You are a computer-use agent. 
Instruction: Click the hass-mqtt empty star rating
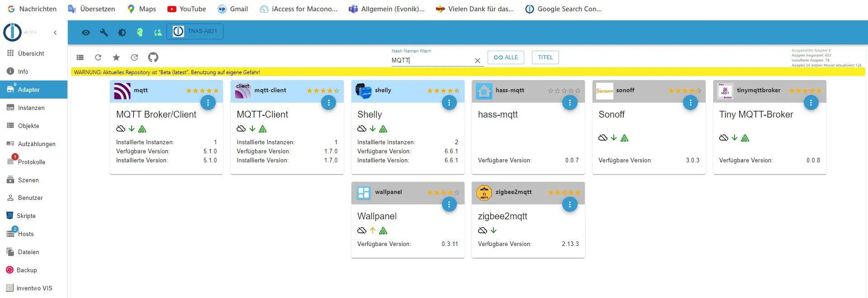[564, 91]
